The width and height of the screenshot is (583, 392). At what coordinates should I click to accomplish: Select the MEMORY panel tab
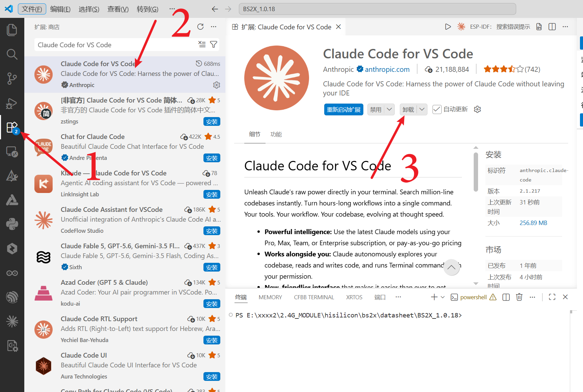(270, 297)
